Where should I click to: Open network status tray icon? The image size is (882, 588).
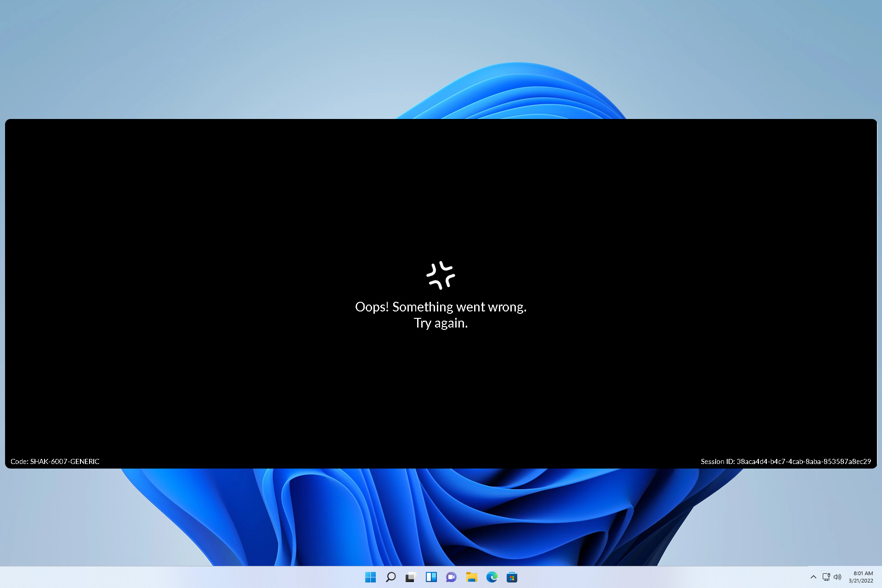coord(826,577)
